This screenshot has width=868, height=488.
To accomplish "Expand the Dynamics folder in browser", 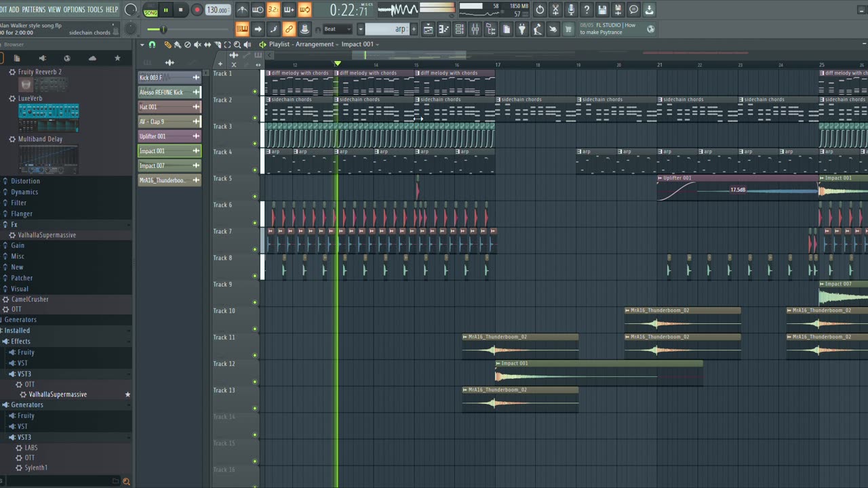I will (24, 192).
